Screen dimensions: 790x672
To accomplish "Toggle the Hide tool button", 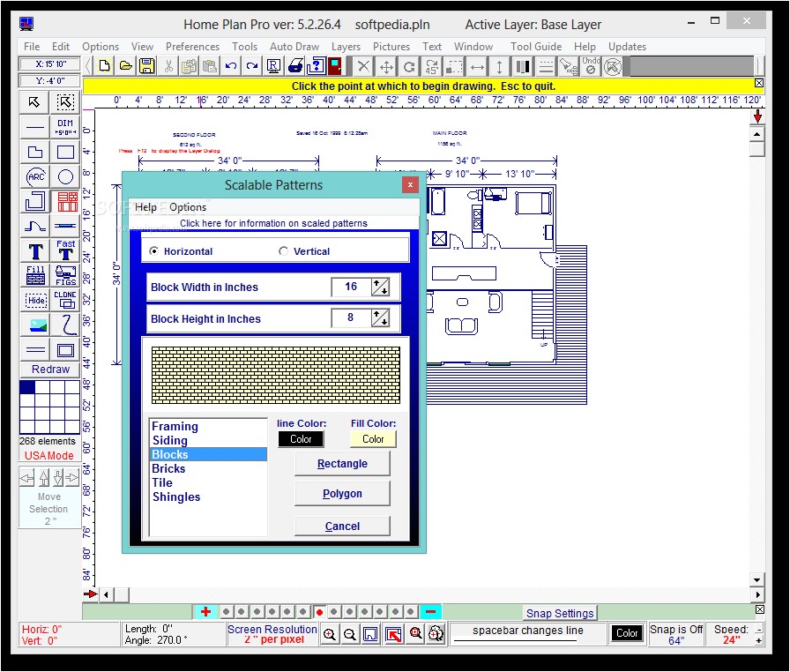I will (36, 300).
